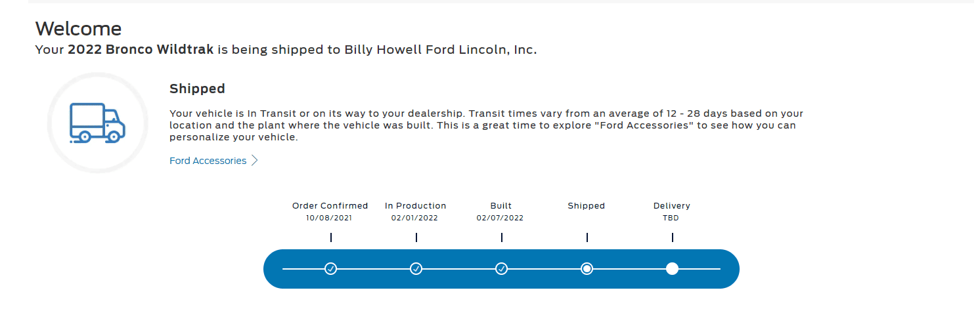The height and width of the screenshot is (328, 980).
Task: Click the Welcome heading
Action: pyautogui.click(x=78, y=28)
